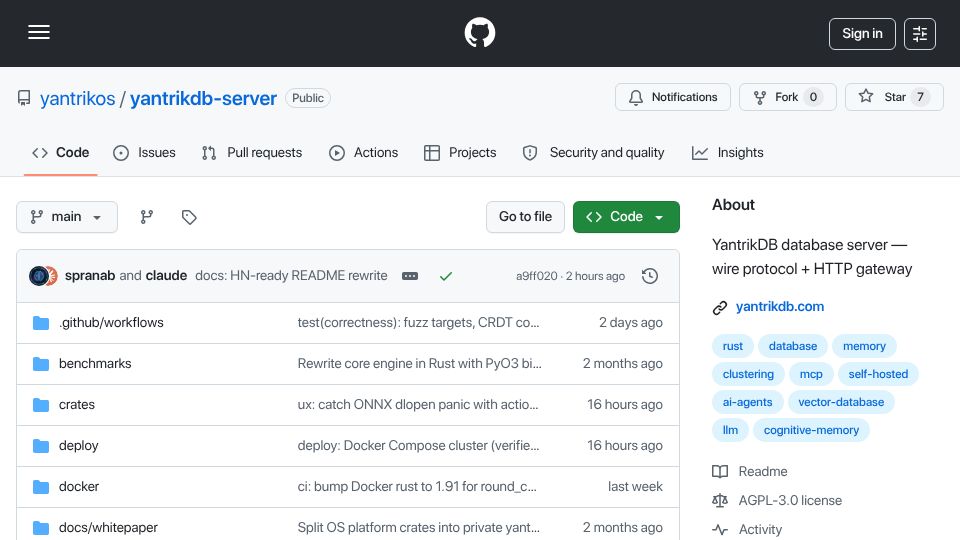View AGPL-3.0 license
960x540 pixels.
(777, 501)
